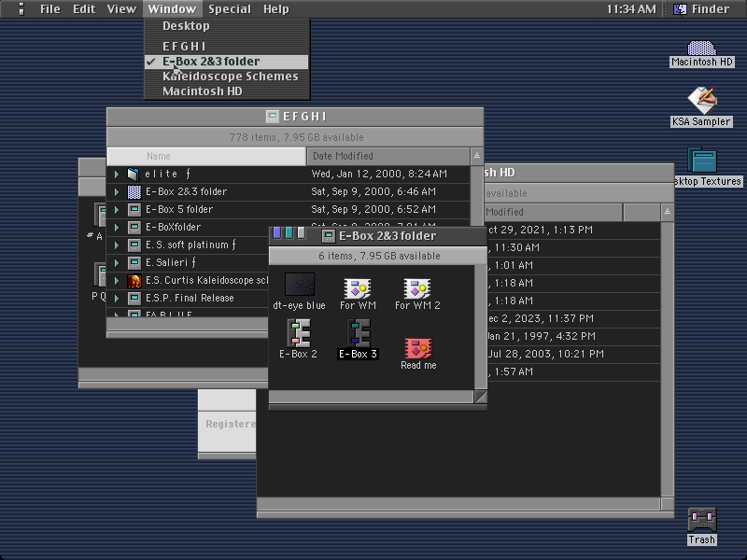Select the E-Box 2 scheme icon

(299, 333)
